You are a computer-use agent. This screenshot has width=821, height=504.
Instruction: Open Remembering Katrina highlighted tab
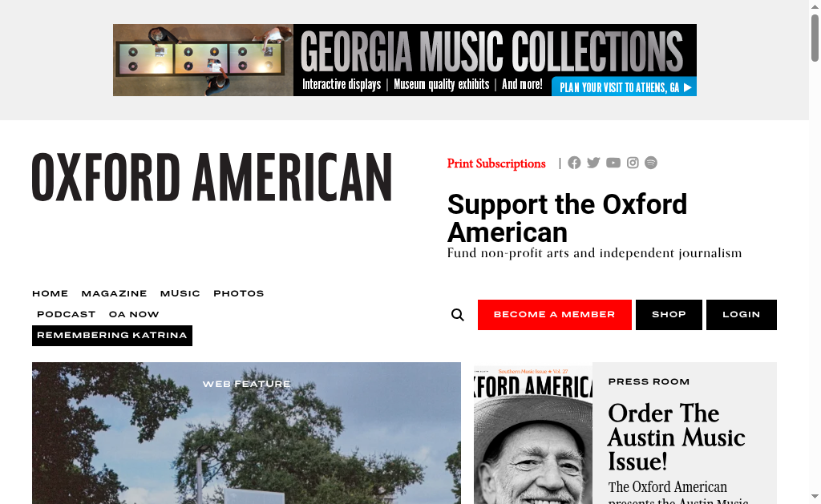tap(112, 336)
